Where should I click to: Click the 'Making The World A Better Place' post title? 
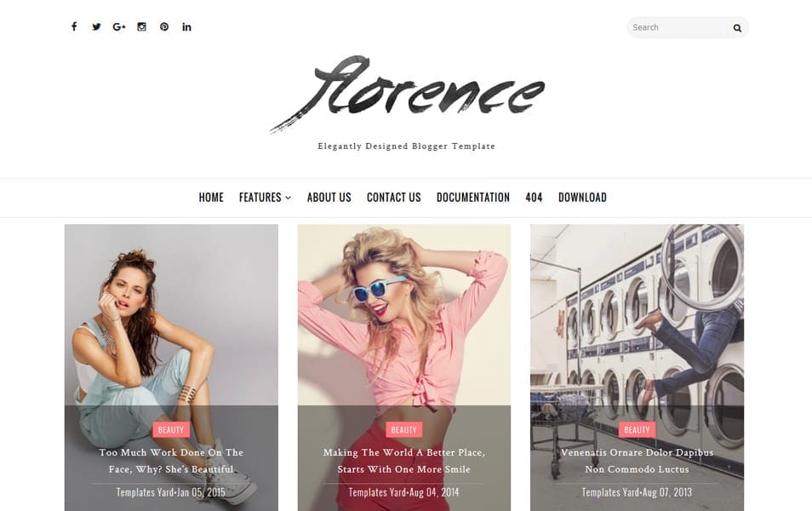(403, 460)
